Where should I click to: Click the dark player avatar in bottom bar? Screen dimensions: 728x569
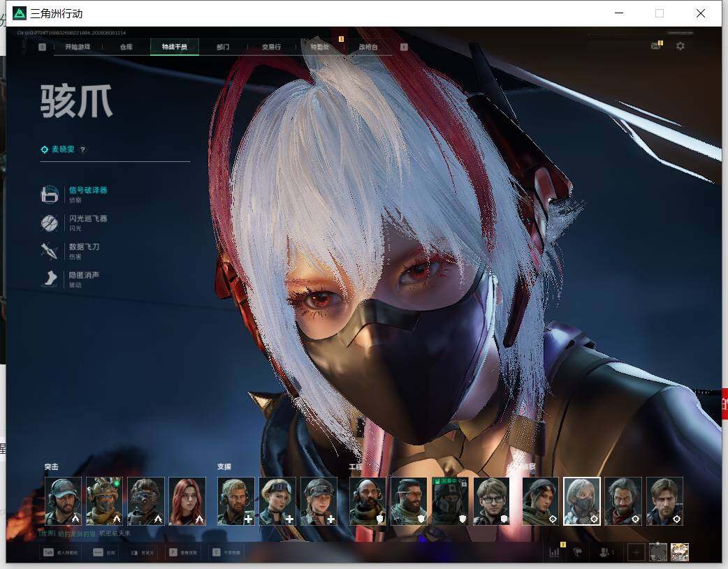point(658,552)
